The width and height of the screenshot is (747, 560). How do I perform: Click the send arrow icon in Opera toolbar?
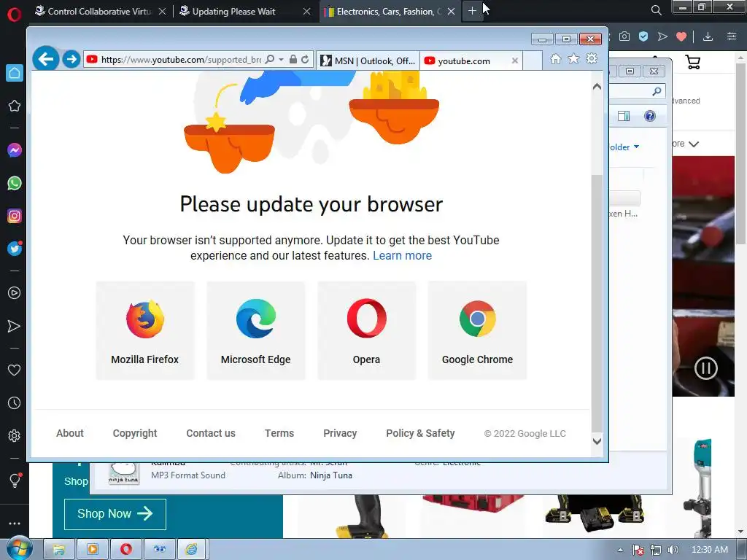pos(662,36)
